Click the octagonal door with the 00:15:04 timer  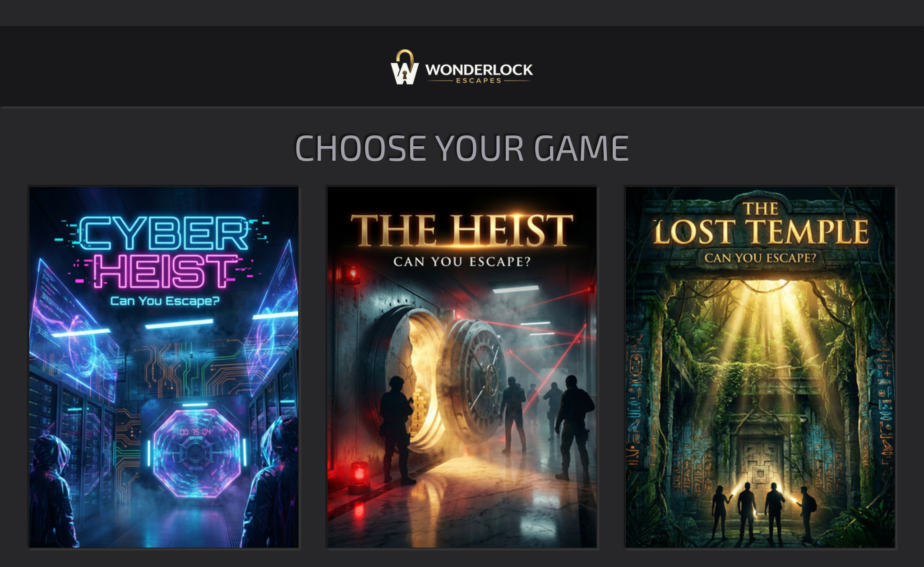point(196,453)
